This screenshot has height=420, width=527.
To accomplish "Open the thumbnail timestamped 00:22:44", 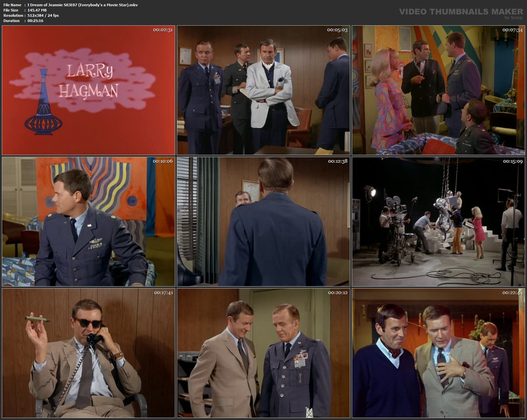I will 438,353.
